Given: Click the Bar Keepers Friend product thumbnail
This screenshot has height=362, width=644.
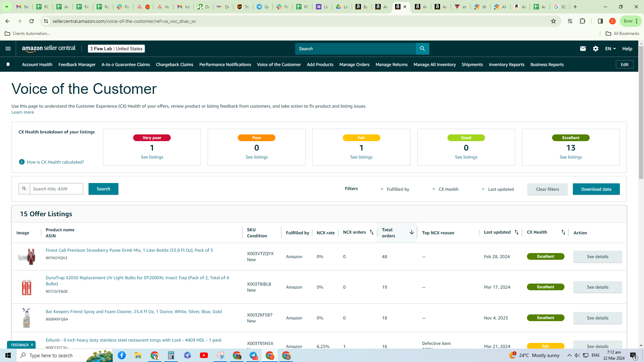Looking at the screenshot, I should (x=26, y=318).
